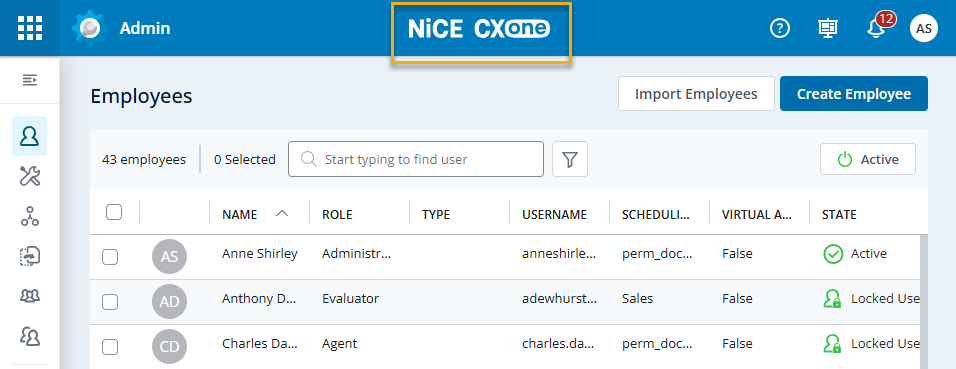
Task: Click the TYPE column header
Action: coord(436,215)
